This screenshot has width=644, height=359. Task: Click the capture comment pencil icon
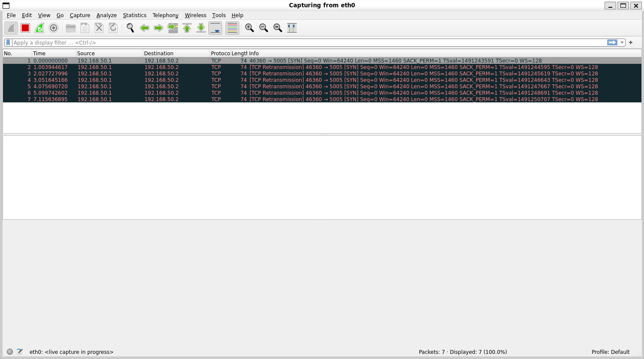coord(20,352)
